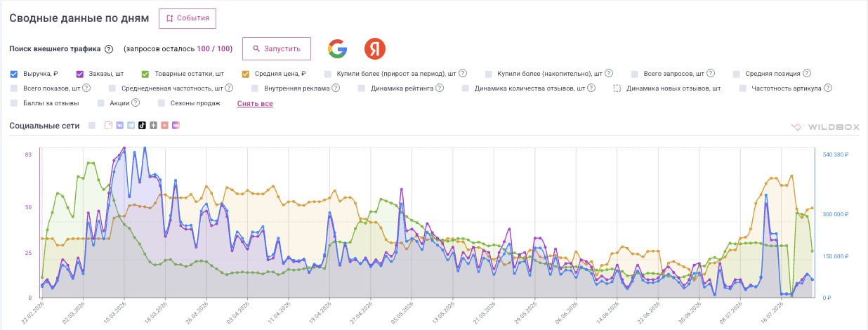The height and width of the screenshot is (330, 868).
Task: Search external traffic via Yandex icon
Action: [x=375, y=49]
